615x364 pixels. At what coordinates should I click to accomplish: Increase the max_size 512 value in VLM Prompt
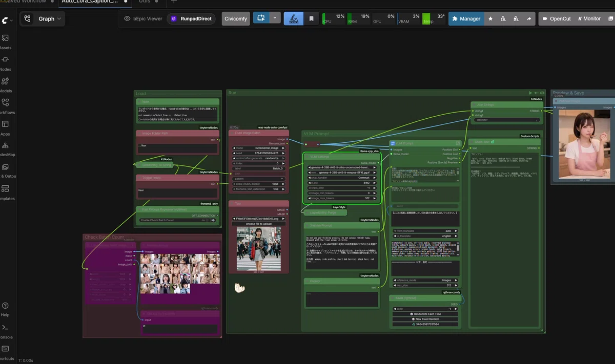(457, 285)
